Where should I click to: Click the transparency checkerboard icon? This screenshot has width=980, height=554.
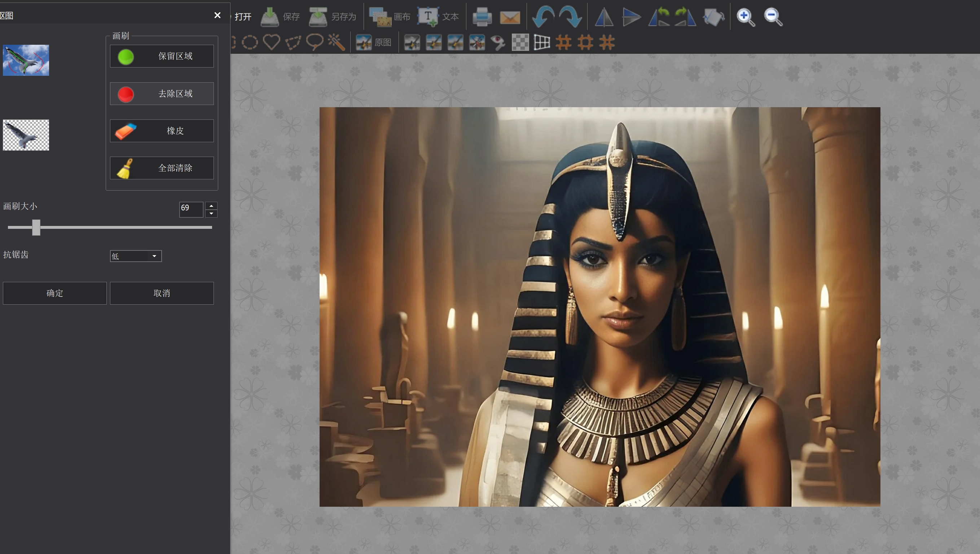(x=520, y=42)
